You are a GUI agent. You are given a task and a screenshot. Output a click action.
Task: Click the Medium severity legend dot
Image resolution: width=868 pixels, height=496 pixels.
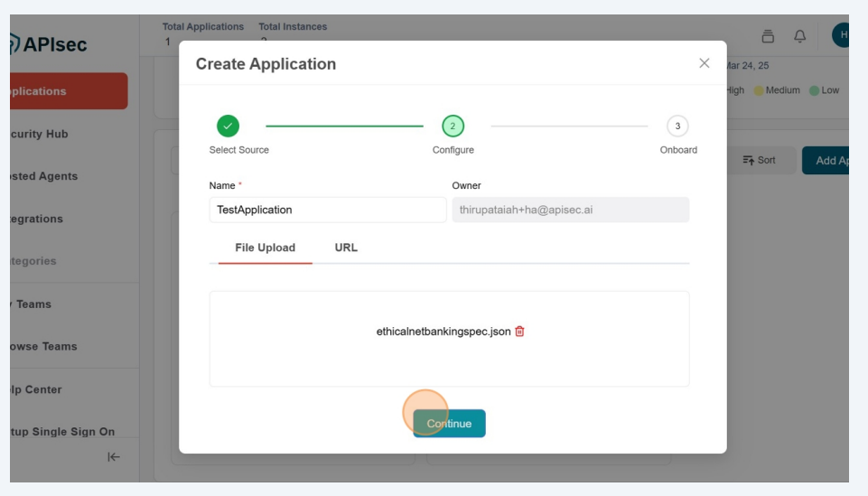(759, 90)
